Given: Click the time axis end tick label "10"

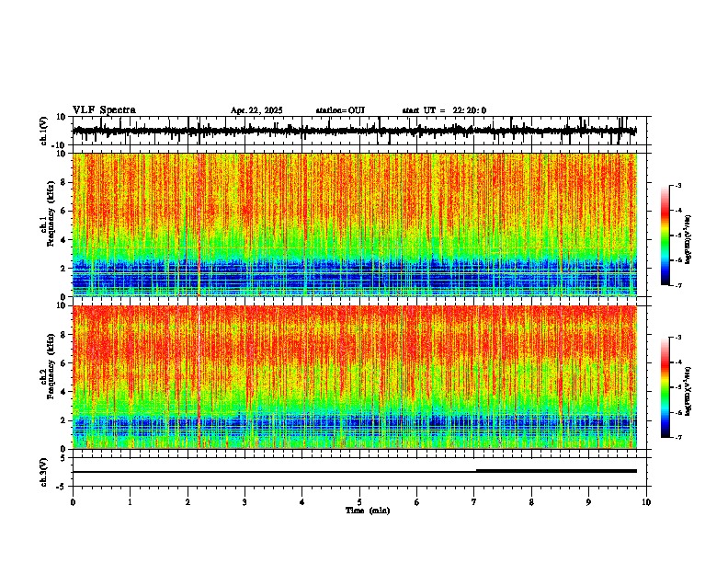Looking at the screenshot, I should 646,502.
